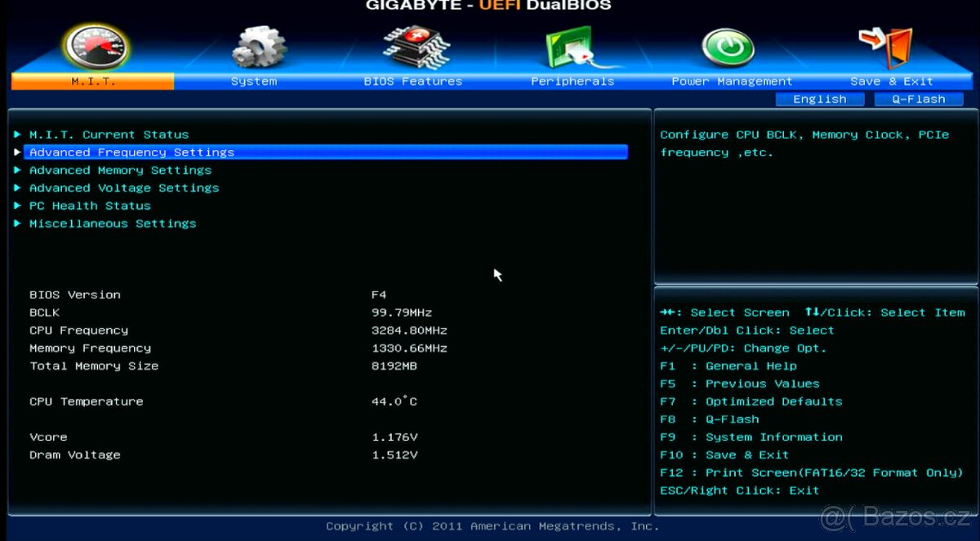The image size is (980, 541).
Task: Click the BCLK value 99.79MHz
Action: click(402, 313)
